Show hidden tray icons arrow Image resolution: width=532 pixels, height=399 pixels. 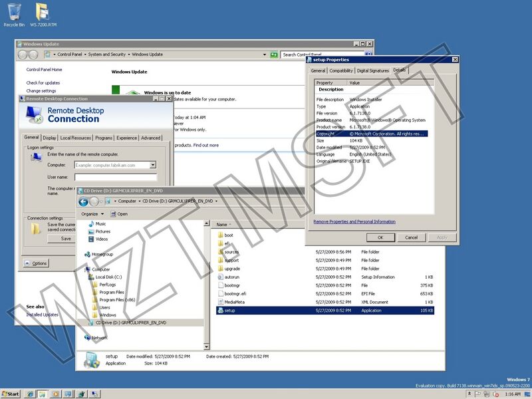(x=469, y=394)
